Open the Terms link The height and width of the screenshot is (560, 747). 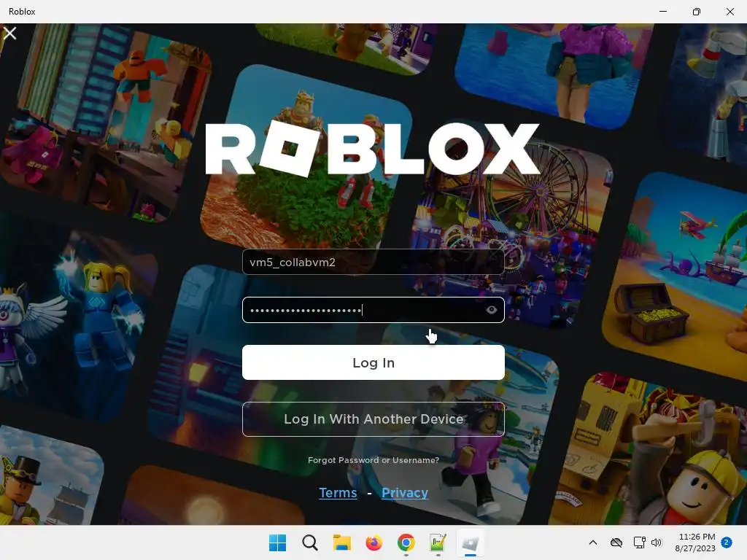(338, 492)
